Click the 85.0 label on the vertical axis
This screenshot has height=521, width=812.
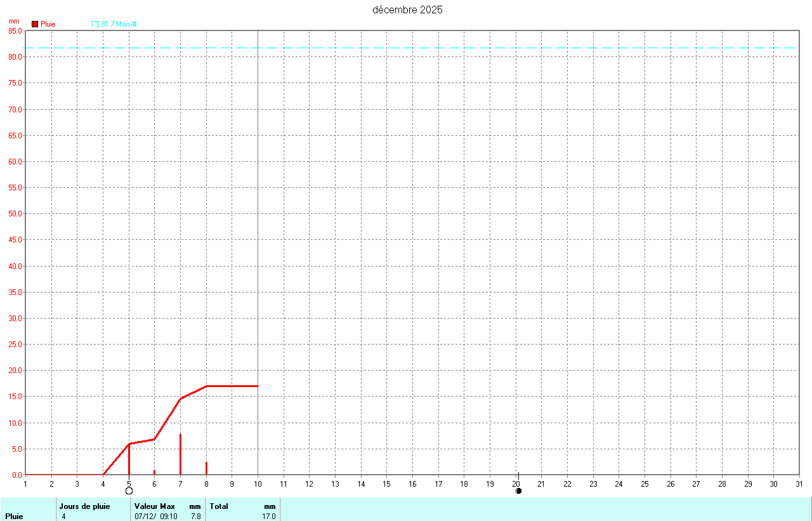tap(15, 30)
